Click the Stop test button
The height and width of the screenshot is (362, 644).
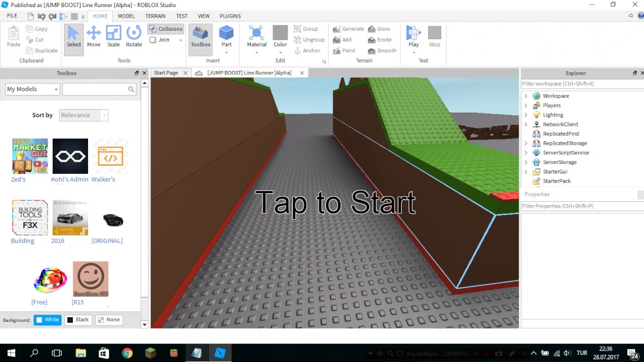click(x=434, y=37)
